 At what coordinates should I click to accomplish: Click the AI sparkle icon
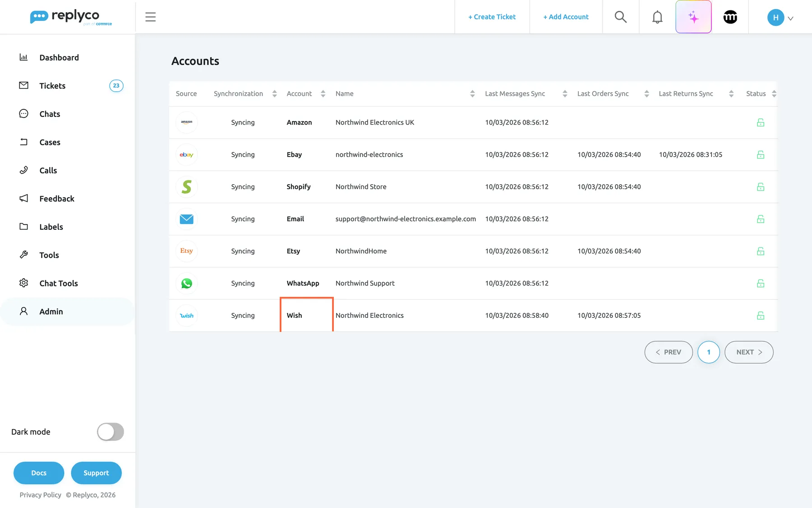(693, 17)
